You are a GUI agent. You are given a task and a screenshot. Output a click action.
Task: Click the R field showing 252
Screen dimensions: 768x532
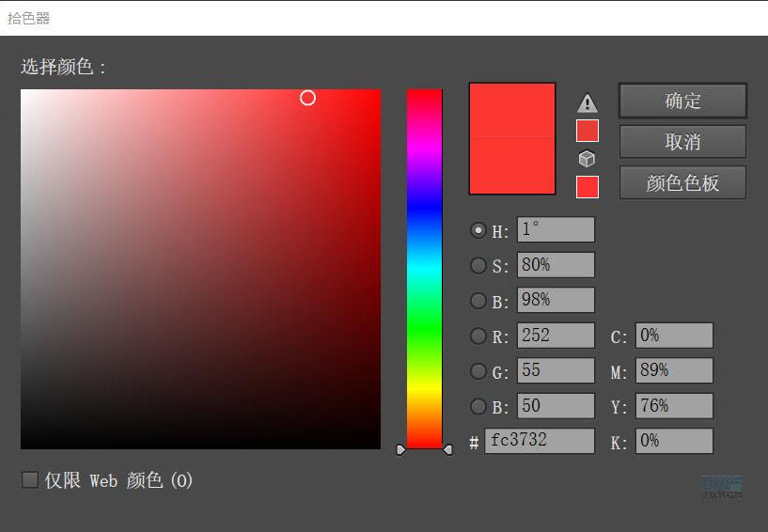click(556, 336)
